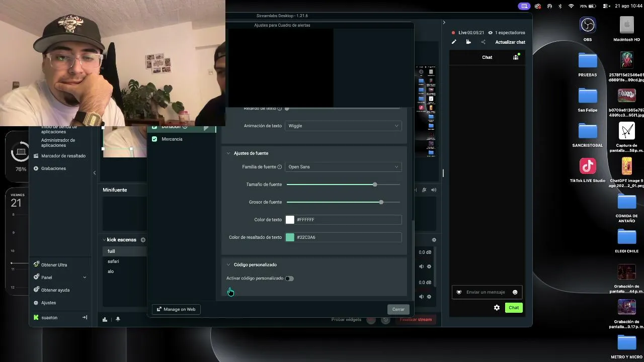Click the Probar widgets button
The image size is (644, 362).
coord(346,320)
